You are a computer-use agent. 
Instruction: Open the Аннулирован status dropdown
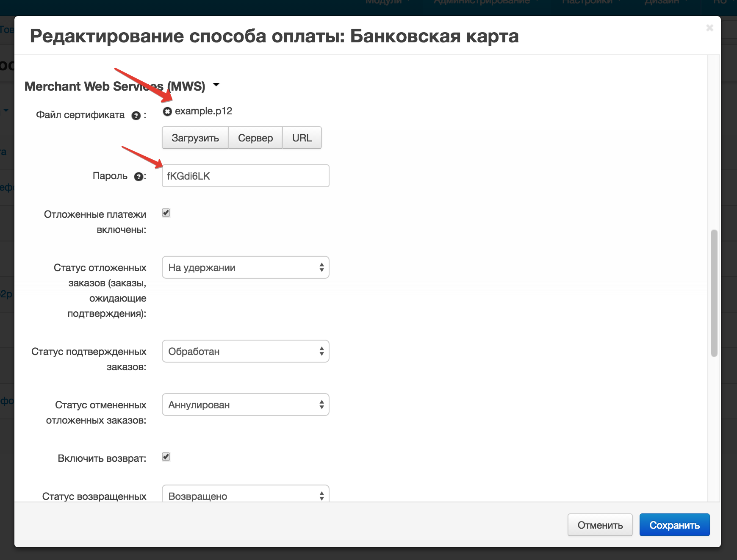tap(245, 405)
